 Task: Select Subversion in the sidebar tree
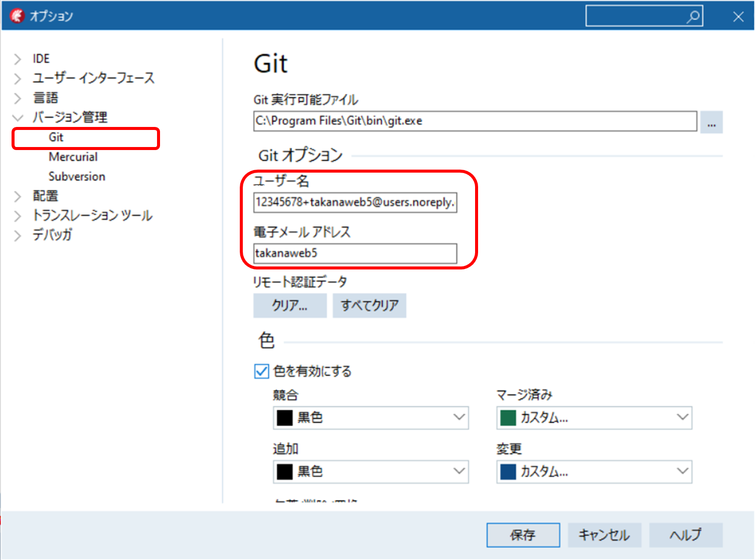coord(76,176)
